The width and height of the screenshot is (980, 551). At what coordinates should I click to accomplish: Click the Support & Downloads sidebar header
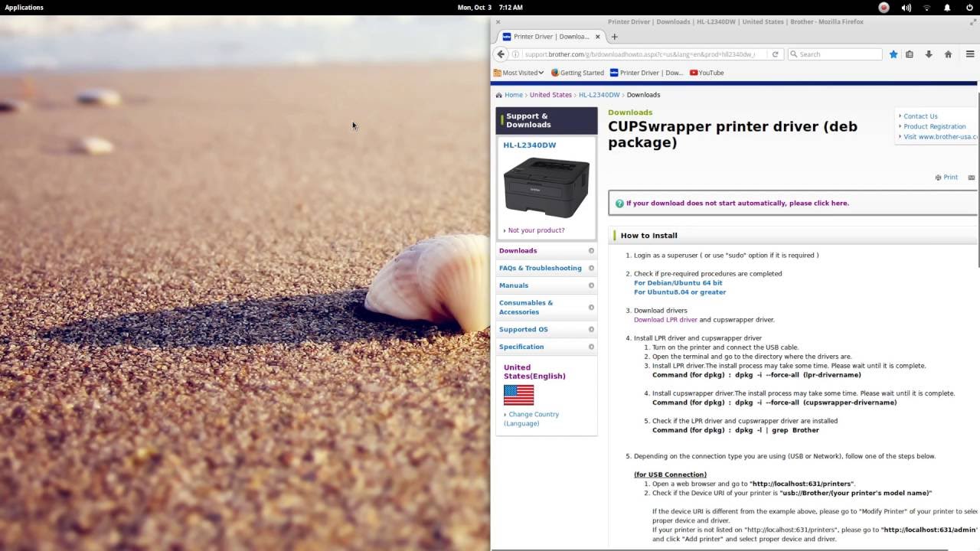pos(547,121)
